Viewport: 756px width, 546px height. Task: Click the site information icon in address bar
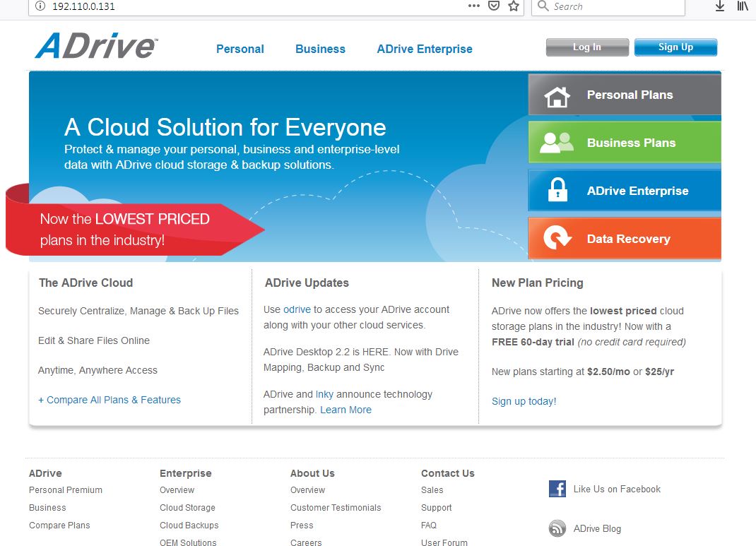(x=40, y=6)
